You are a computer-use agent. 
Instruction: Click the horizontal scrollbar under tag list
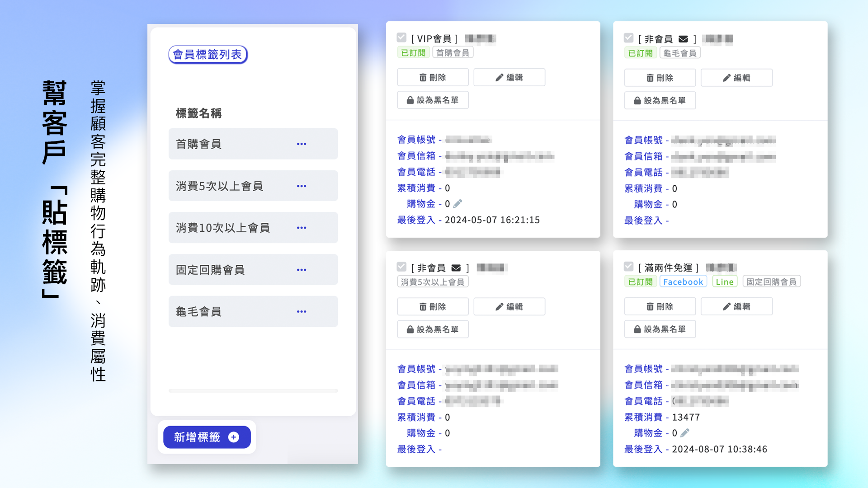253,390
